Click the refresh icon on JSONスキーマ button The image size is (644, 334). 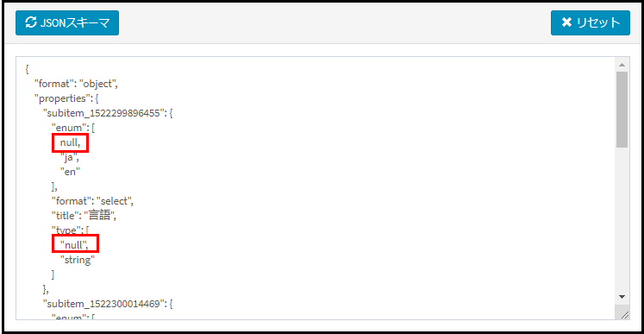coord(31,23)
